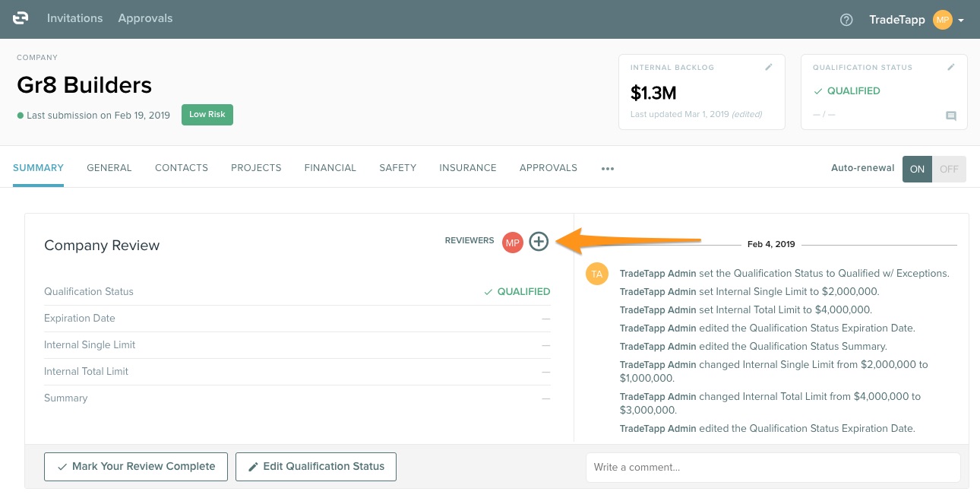The image size is (980, 498).
Task: Edit Qualification Status with pencil icon
Action: pyautogui.click(x=951, y=68)
